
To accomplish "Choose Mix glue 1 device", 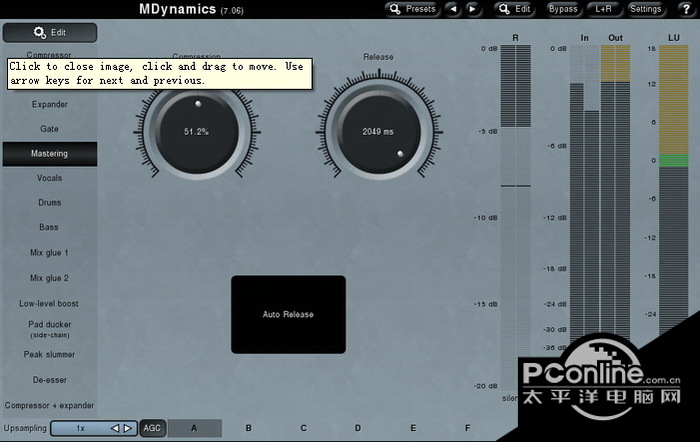I will 50,252.
